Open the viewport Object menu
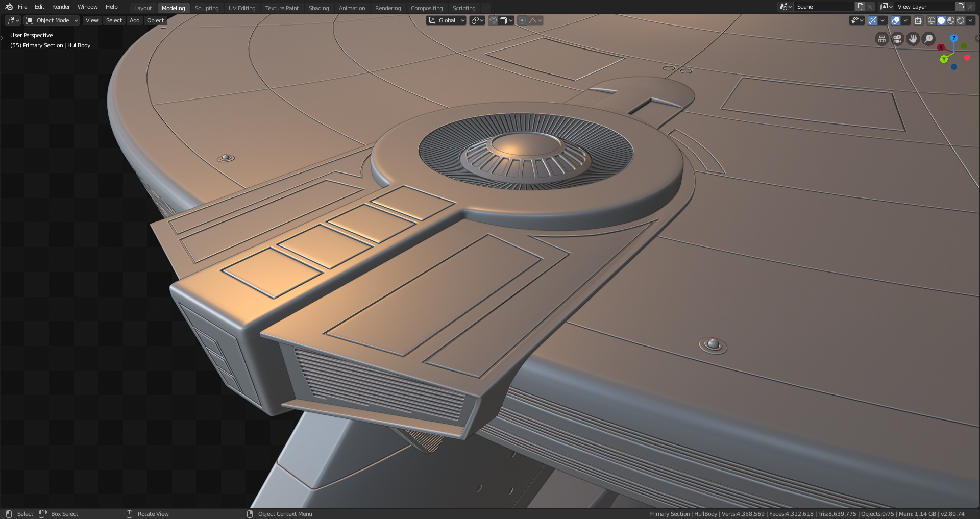The height and width of the screenshot is (519, 980). click(155, 20)
